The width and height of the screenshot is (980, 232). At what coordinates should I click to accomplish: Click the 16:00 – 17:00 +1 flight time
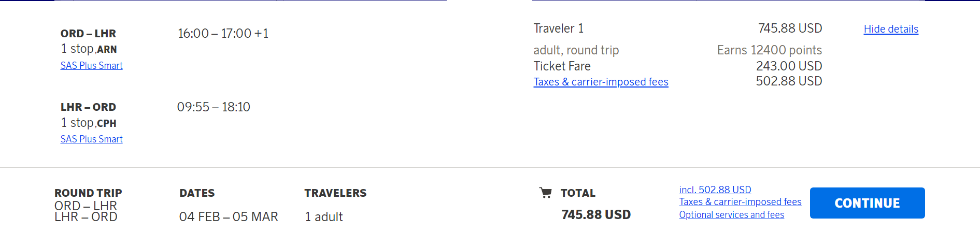[x=223, y=34]
